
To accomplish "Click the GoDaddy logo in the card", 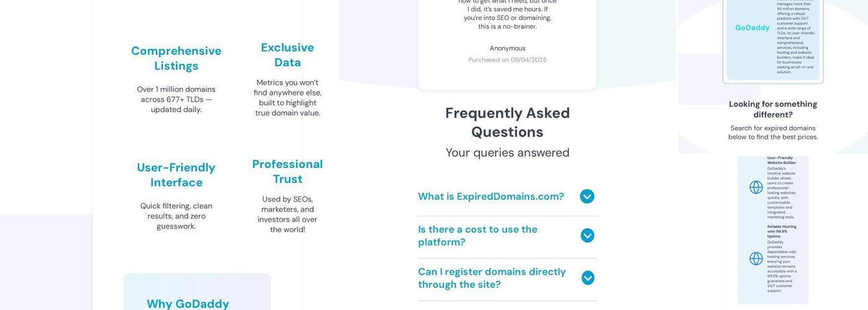I will click(x=752, y=28).
